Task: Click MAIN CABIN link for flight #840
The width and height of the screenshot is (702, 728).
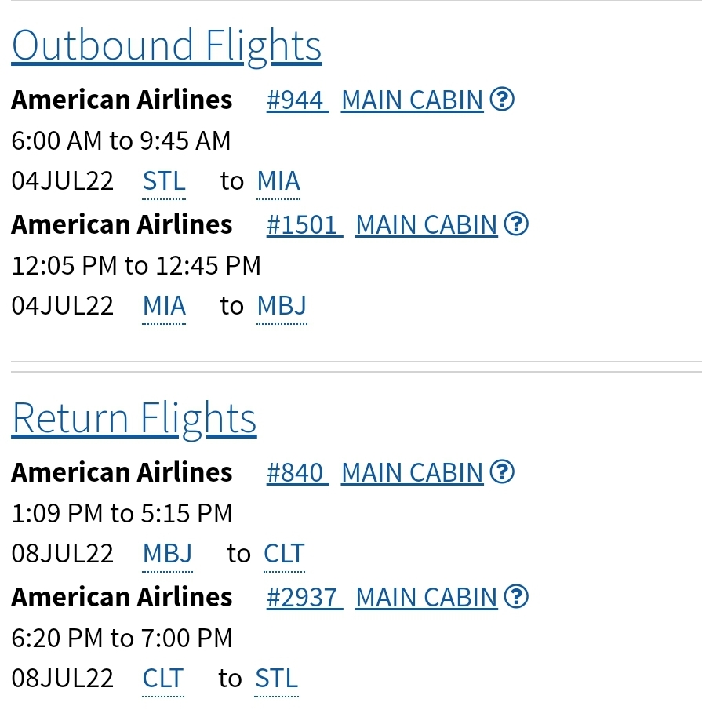Action: tap(413, 473)
